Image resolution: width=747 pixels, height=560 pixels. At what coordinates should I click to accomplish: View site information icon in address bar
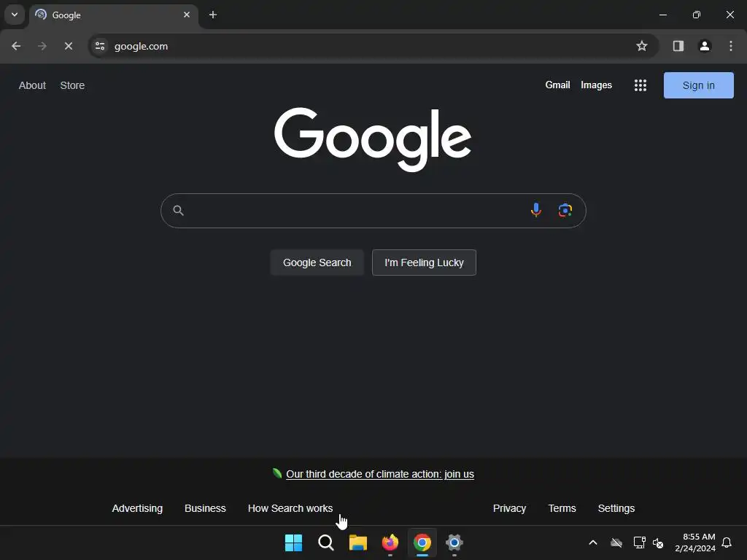(100, 46)
